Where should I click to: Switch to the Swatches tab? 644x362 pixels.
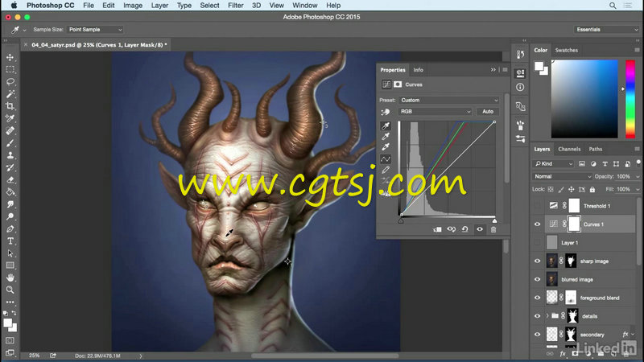tap(567, 50)
